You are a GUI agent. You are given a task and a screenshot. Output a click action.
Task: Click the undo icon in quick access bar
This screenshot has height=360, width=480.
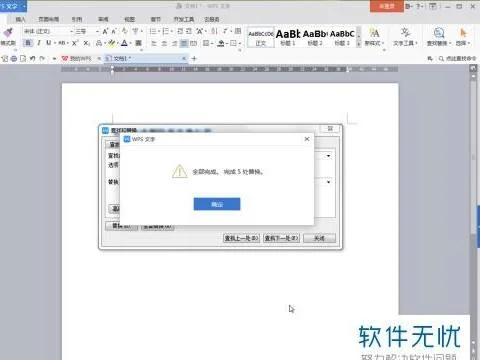click(x=32, y=58)
